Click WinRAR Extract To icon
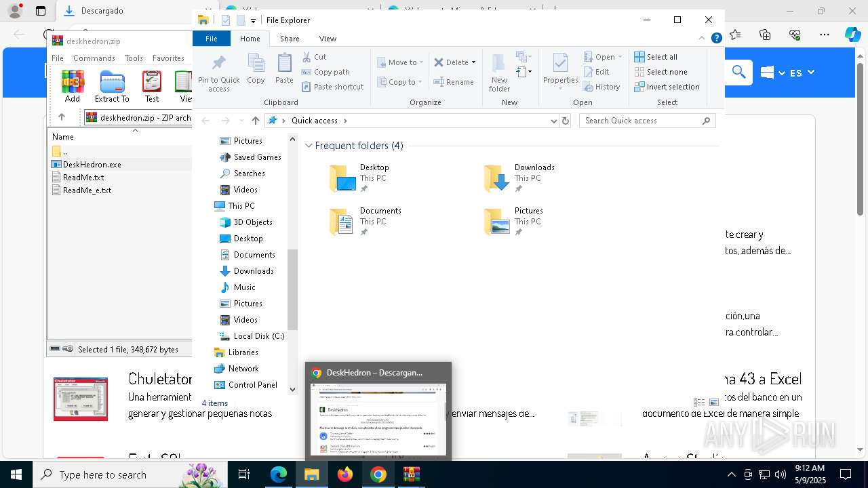 [112, 87]
